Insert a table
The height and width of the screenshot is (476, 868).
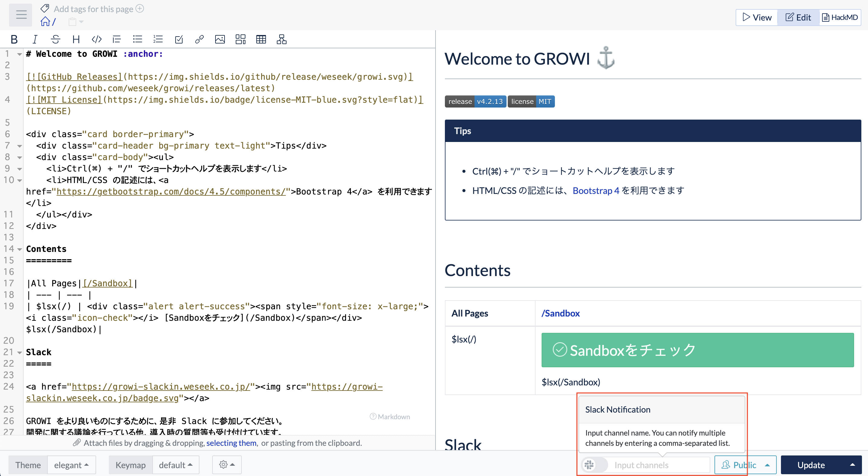(x=261, y=39)
